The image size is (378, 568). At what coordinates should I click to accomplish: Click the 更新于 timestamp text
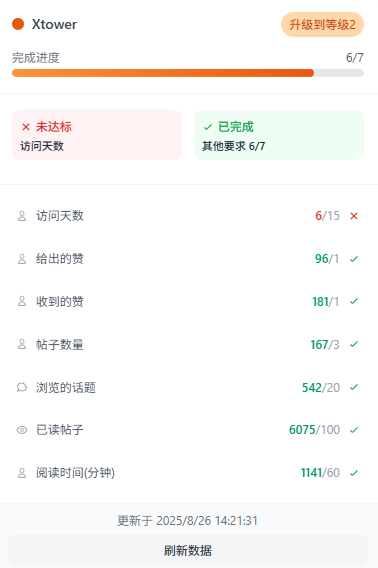tap(188, 521)
